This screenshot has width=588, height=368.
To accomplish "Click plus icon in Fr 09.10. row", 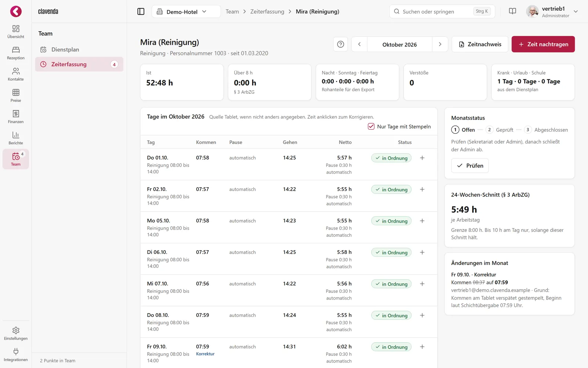I will (422, 347).
